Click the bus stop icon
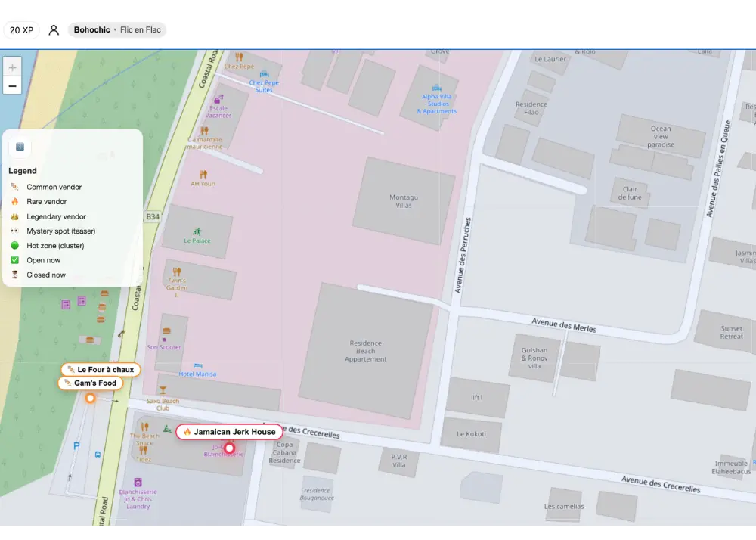The image size is (756, 540). pos(98,455)
